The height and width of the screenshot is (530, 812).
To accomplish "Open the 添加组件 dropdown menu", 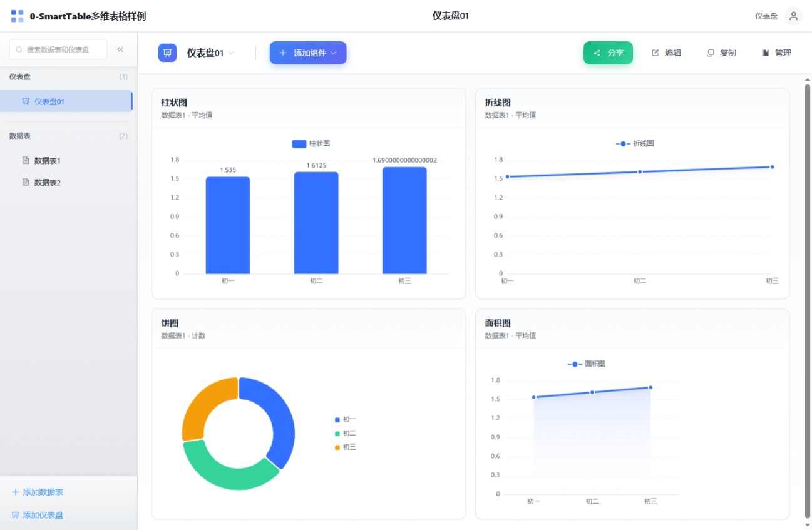I will coord(307,53).
